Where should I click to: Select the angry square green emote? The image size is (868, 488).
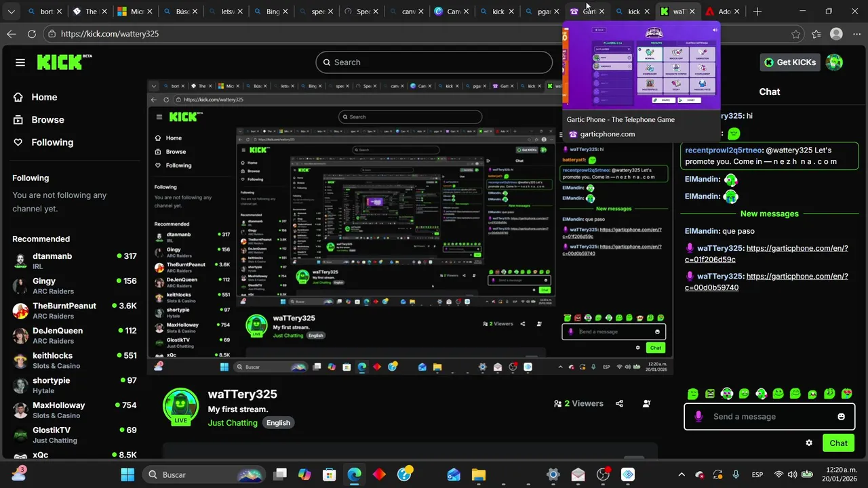coord(710,394)
